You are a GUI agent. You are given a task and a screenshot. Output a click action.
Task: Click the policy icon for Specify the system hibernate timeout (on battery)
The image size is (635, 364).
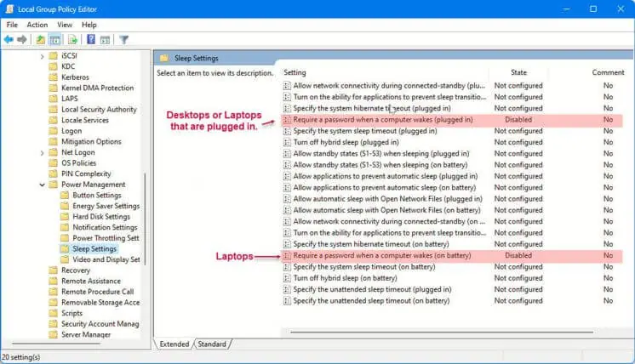pos(287,244)
